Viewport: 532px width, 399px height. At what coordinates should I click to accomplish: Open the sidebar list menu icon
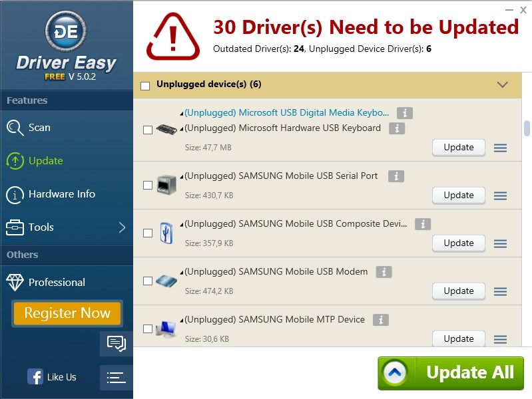point(117,377)
